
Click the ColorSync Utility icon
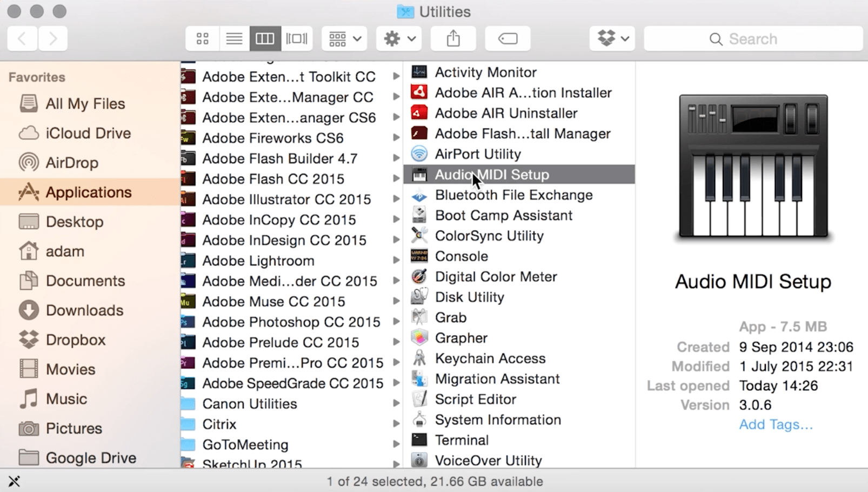tap(419, 236)
